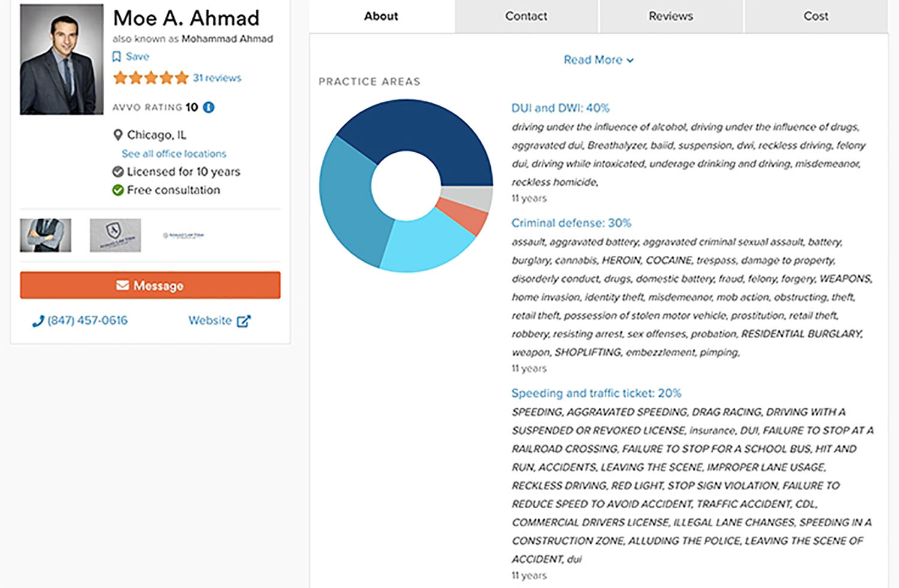Screen dimensions: 899x588
Task: Click the attorney profile photo
Action: pyautogui.click(x=62, y=59)
